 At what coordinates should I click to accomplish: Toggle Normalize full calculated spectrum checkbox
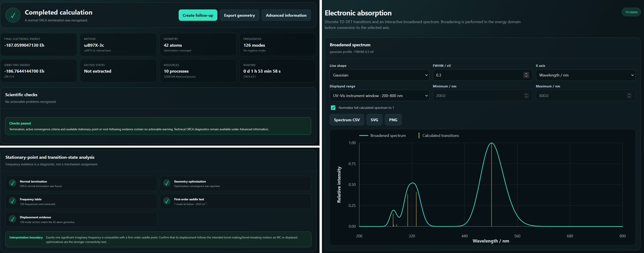[333, 108]
